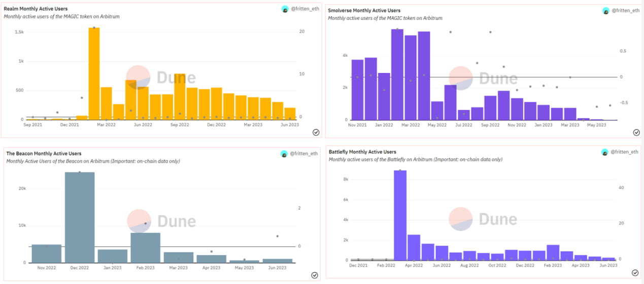Open @fritten_eth profile from the Battlefly chart

tap(625, 152)
